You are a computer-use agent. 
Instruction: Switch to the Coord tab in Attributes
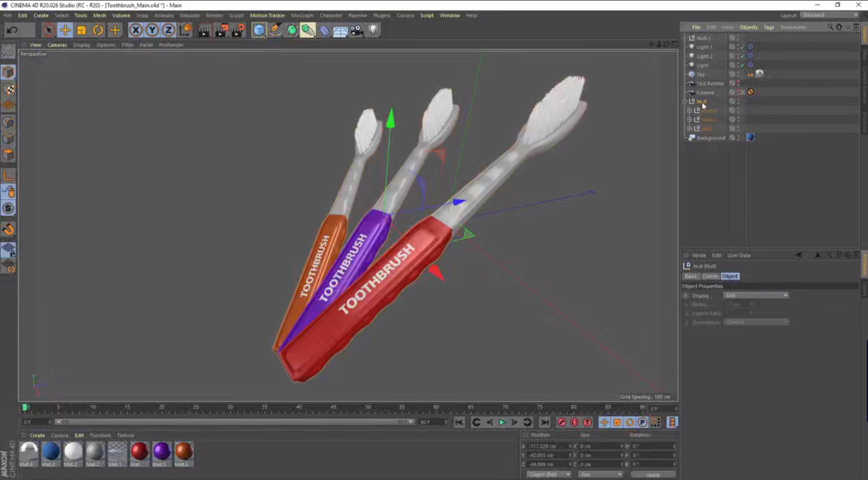click(710, 276)
